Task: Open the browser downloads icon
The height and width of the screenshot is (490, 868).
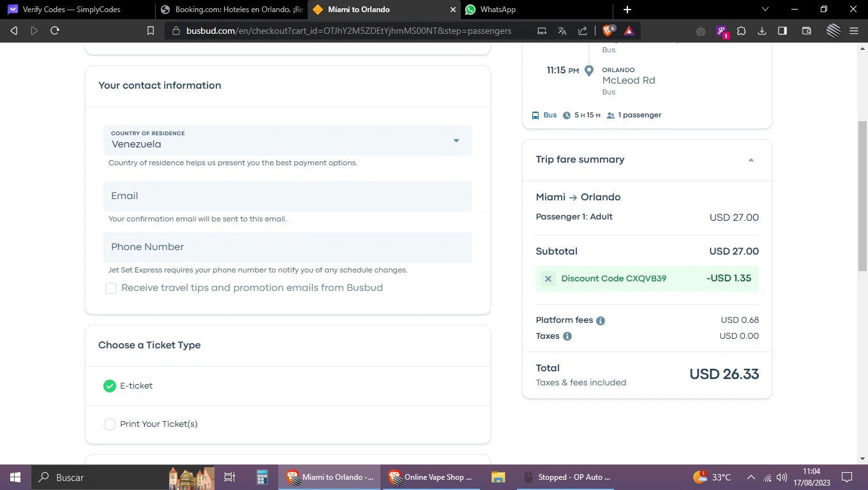Action: coord(762,31)
